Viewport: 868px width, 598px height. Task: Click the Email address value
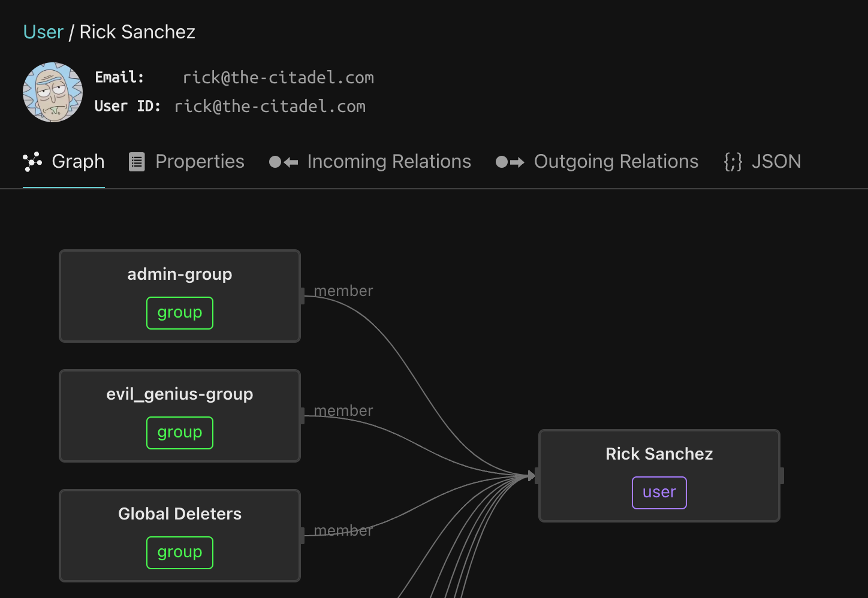pyautogui.click(x=278, y=78)
